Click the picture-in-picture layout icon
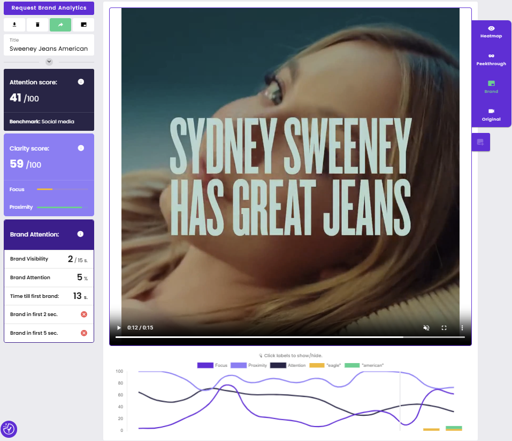Viewport: 512px width, 441px height. (x=83, y=25)
